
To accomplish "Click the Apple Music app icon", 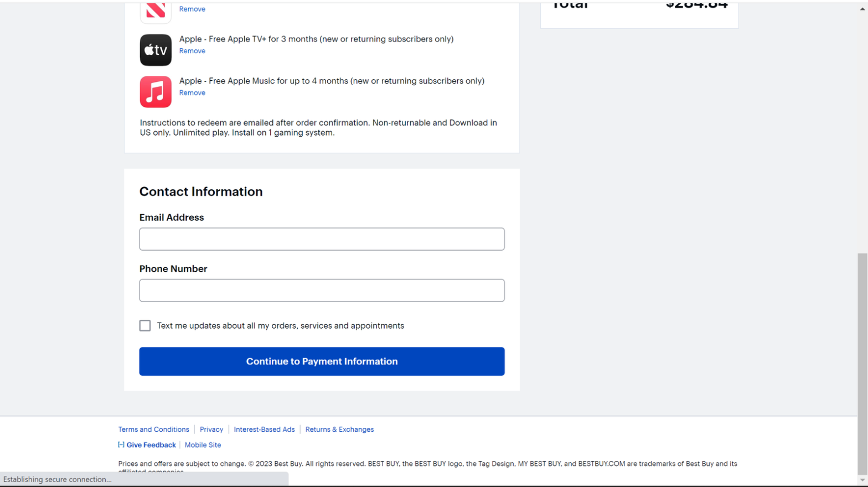I will pos(156,92).
